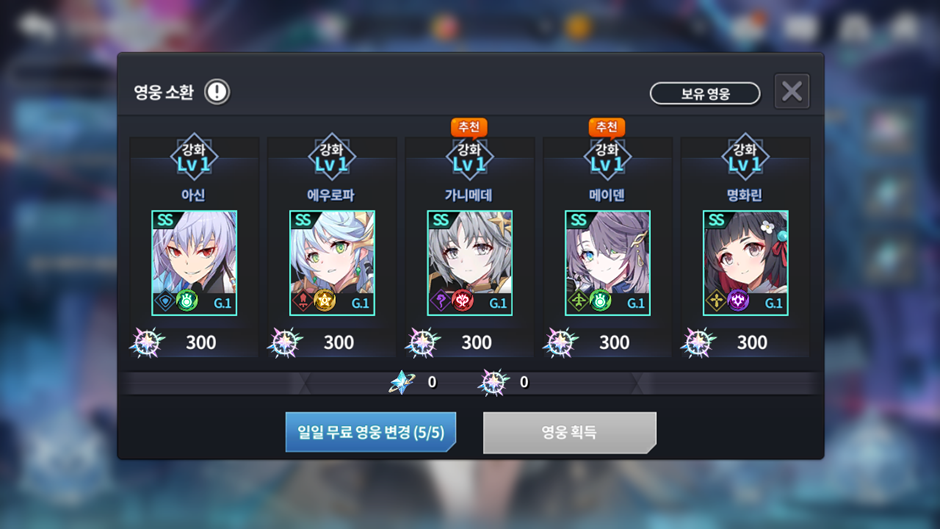940x529 pixels.
Task: Click the red element icon on 가니메데's portrait
Action: pos(462,300)
